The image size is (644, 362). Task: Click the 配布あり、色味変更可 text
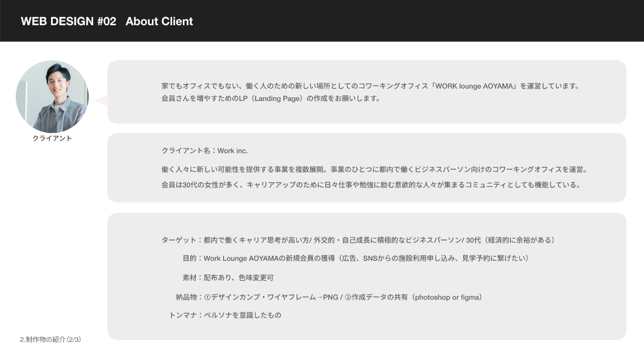239,278
